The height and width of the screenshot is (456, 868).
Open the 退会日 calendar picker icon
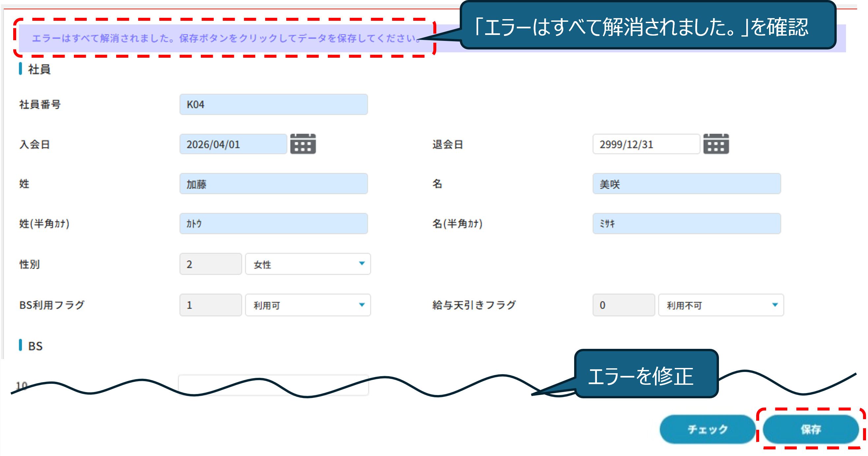point(716,144)
